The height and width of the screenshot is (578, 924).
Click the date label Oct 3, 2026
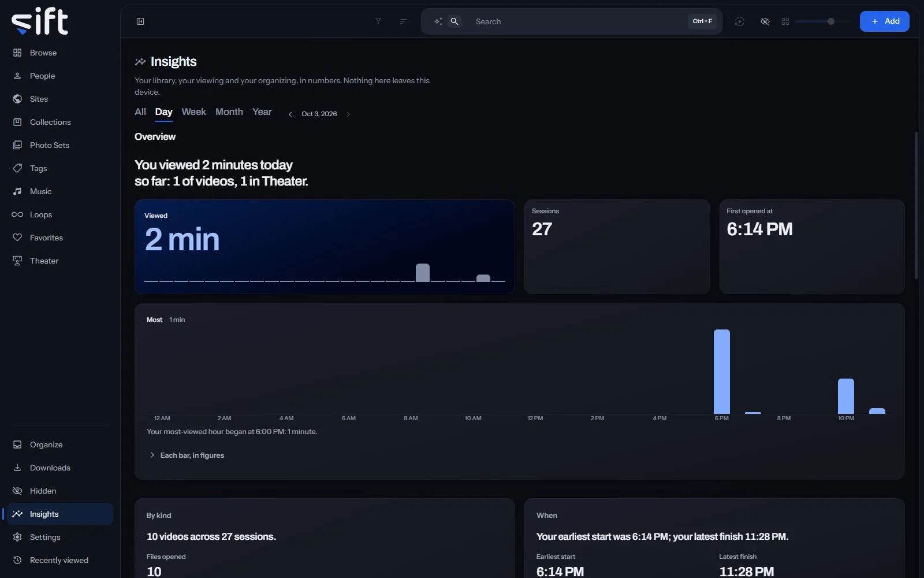point(319,114)
